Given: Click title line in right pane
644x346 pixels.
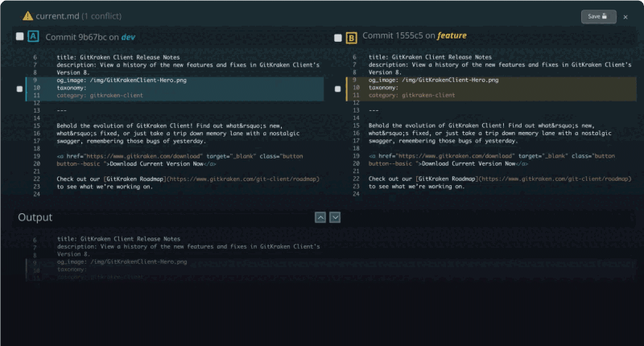Looking at the screenshot, I should 430,57.
